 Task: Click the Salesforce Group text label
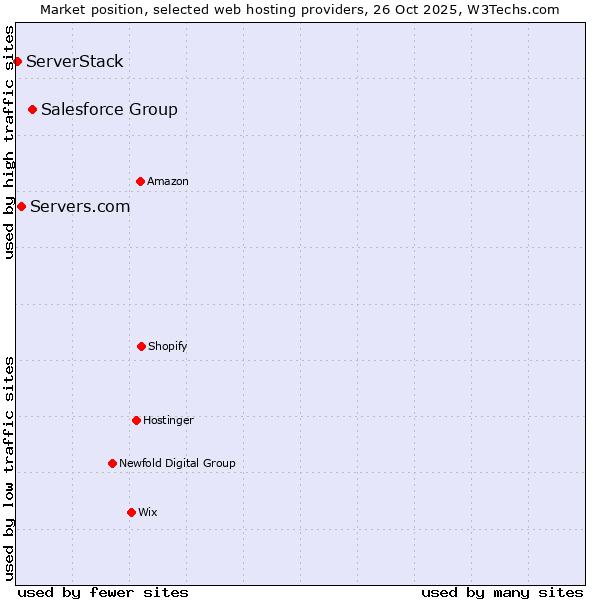[109, 109]
